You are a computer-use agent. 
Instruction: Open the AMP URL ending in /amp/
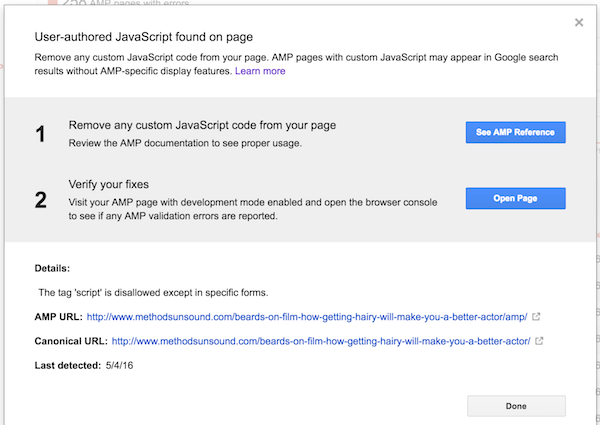coord(307,317)
